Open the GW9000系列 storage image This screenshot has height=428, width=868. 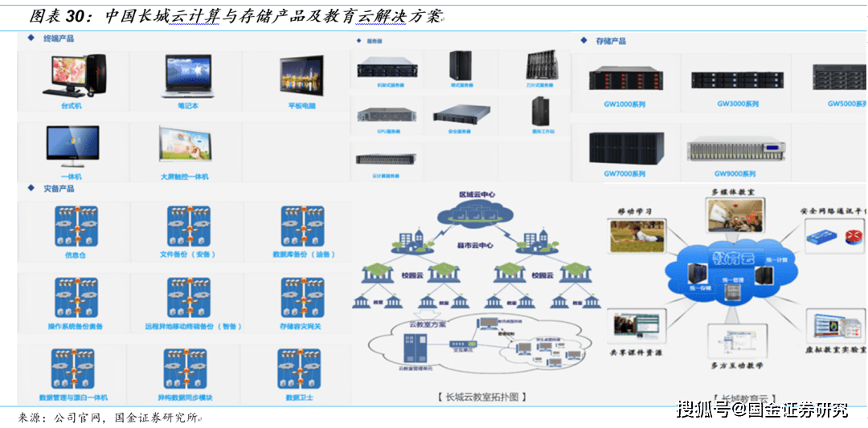[735, 149]
